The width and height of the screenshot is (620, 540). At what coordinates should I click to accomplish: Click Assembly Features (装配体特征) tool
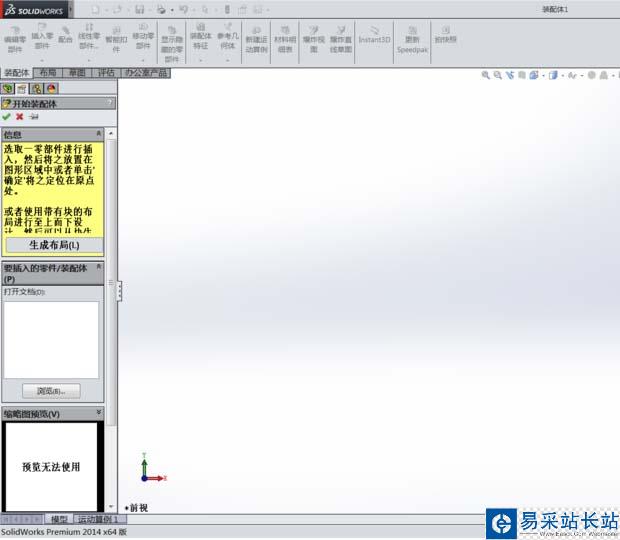[x=200, y=36]
